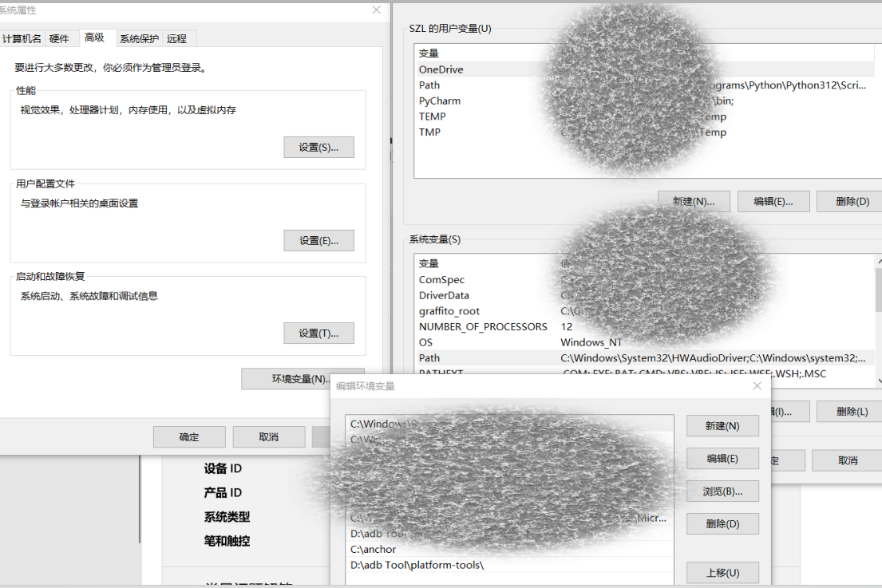The width and height of the screenshot is (882, 588).
Task: Select TEMP user variable row
Action: click(x=647, y=116)
